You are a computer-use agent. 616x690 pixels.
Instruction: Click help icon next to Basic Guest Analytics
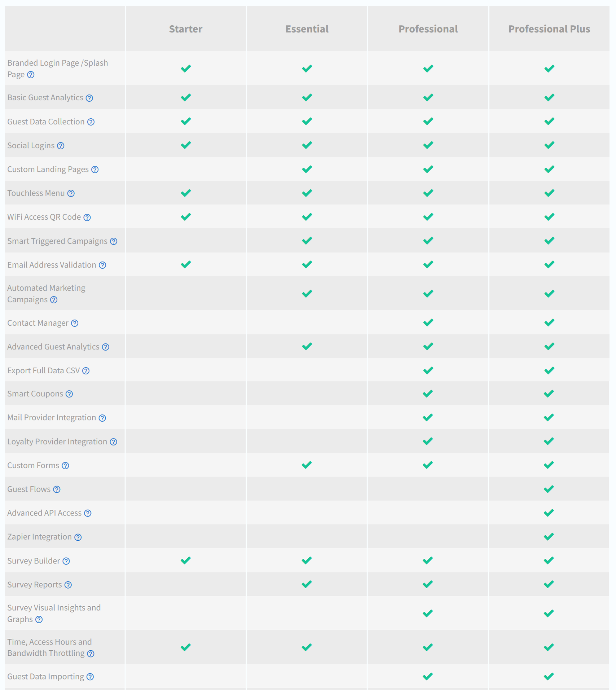click(89, 98)
